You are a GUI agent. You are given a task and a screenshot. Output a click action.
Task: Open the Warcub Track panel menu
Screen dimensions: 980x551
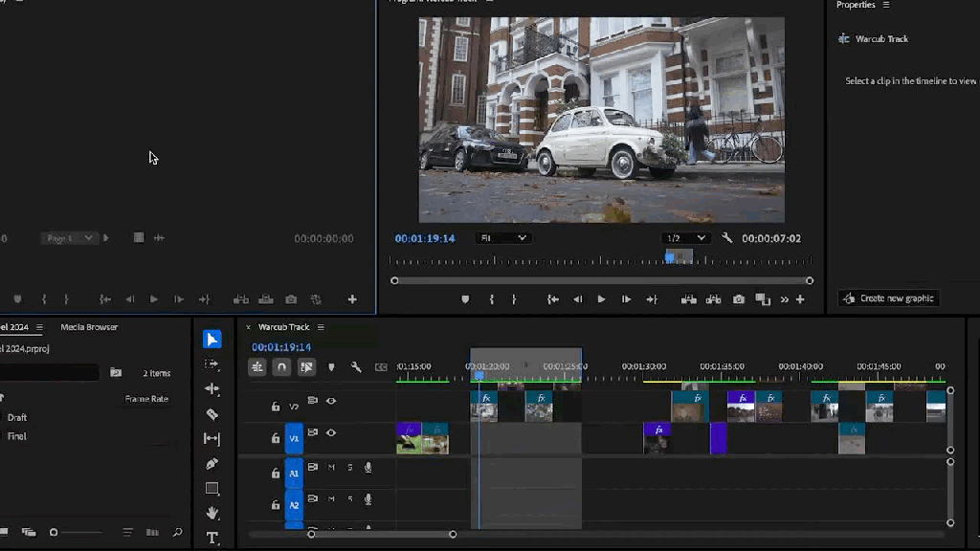point(321,327)
